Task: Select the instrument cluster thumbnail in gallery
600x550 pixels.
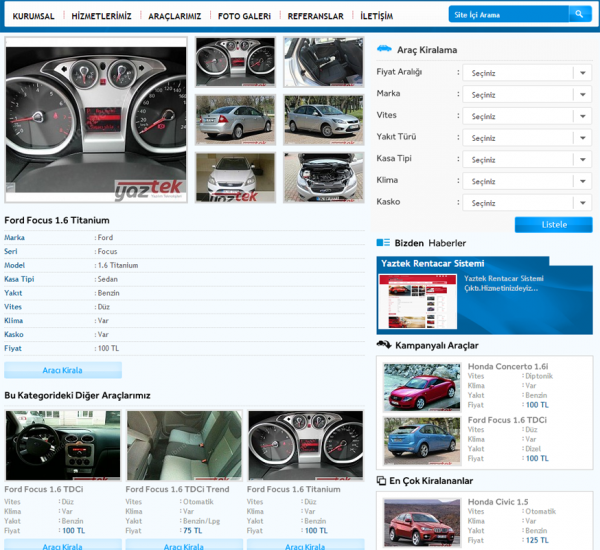Action: pos(235,62)
